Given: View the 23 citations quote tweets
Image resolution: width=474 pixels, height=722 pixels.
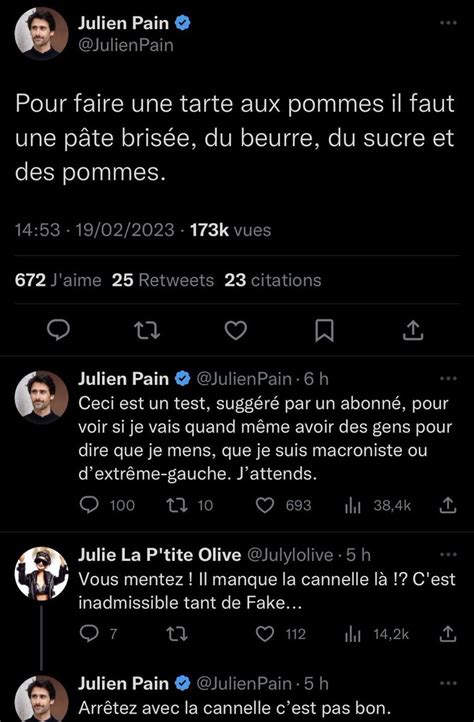Looking at the screenshot, I should (x=273, y=280).
